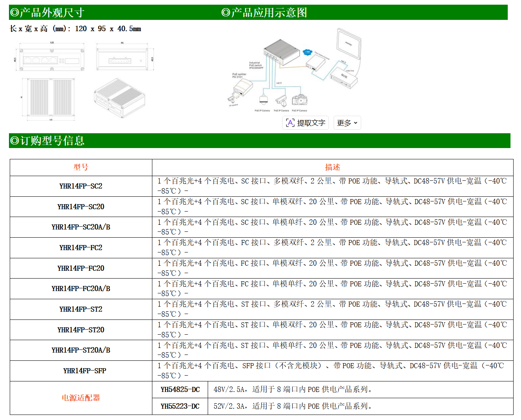Select the YHR14FP-SC2 model cell
The height and width of the screenshot is (420, 521).
81,186
